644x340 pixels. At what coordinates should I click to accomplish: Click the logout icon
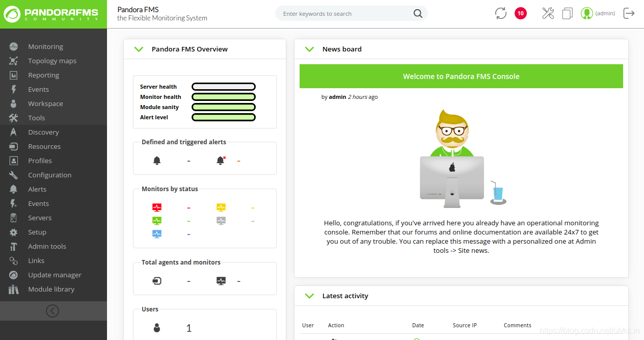point(629,13)
